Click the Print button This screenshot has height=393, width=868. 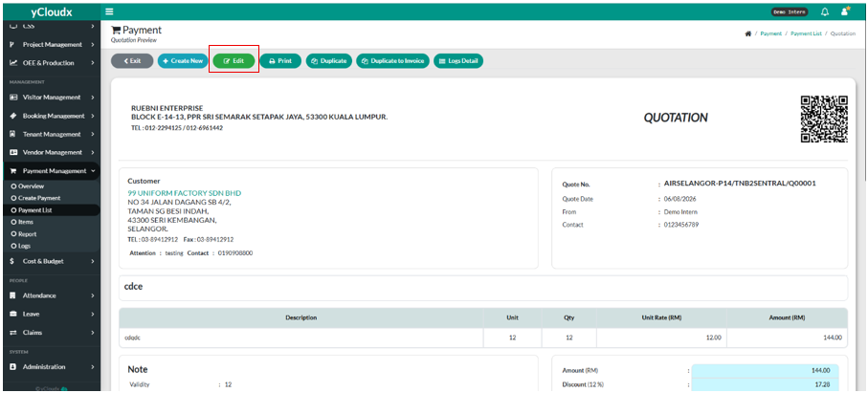coord(280,61)
